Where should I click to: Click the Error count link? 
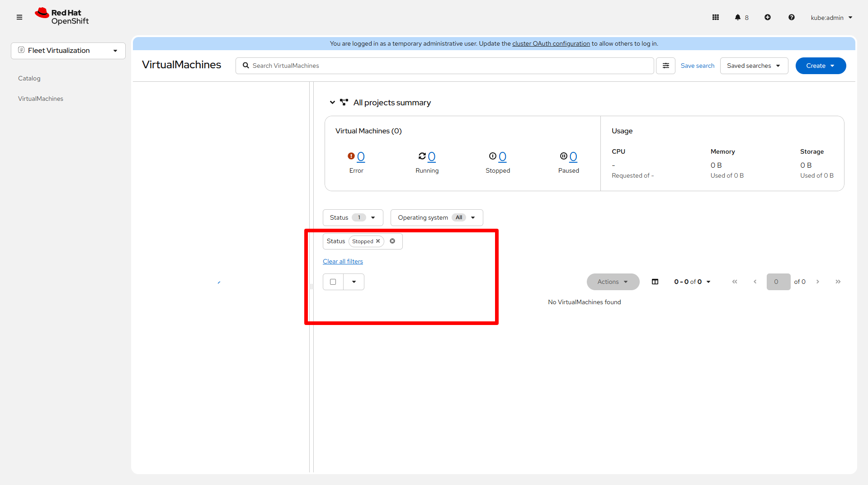(x=361, y=156)
